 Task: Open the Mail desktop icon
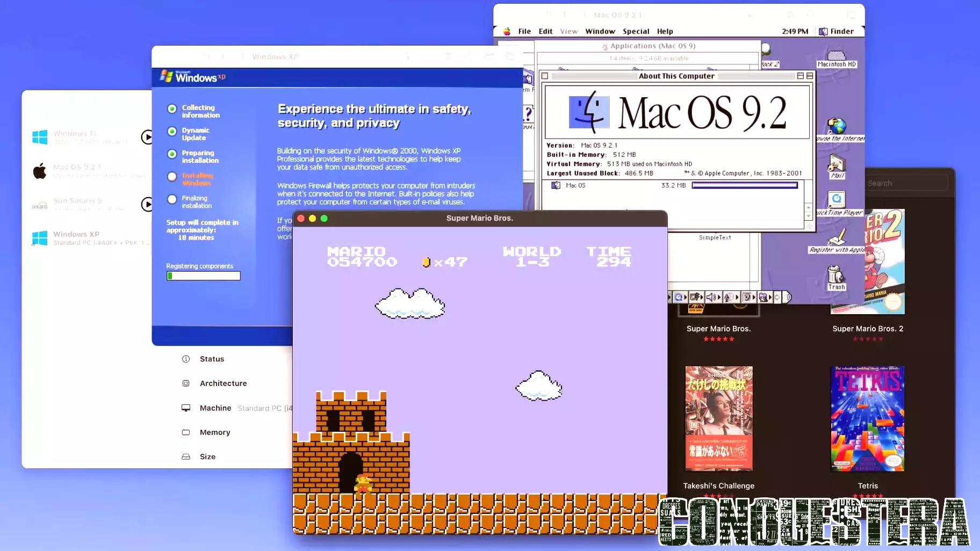click(837, 166)
